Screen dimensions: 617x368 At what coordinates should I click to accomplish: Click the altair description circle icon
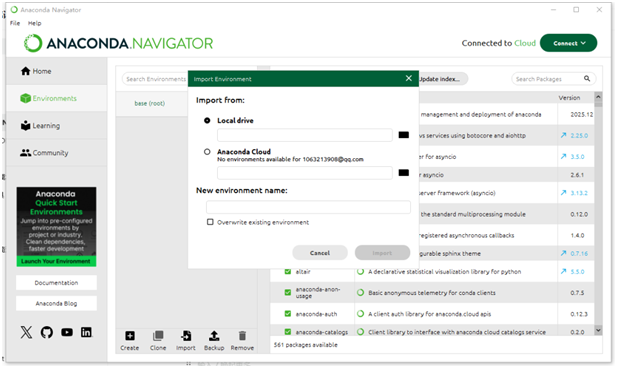tap(360, 272)
